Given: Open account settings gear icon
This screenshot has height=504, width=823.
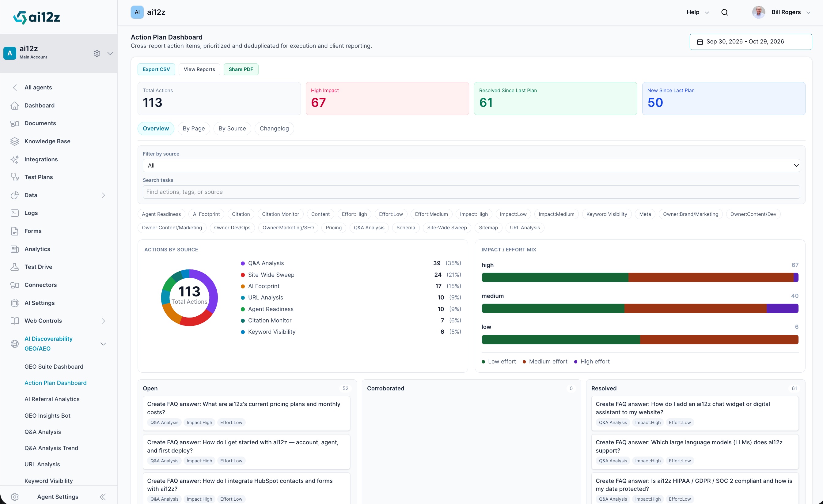Looking at the screenshot, I should click(97, 53).
